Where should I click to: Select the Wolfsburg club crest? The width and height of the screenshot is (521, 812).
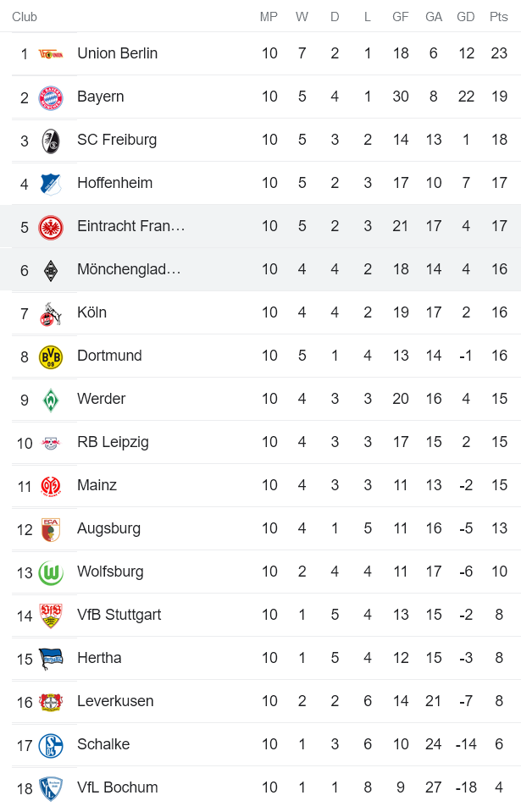click(x=49, y=572)
